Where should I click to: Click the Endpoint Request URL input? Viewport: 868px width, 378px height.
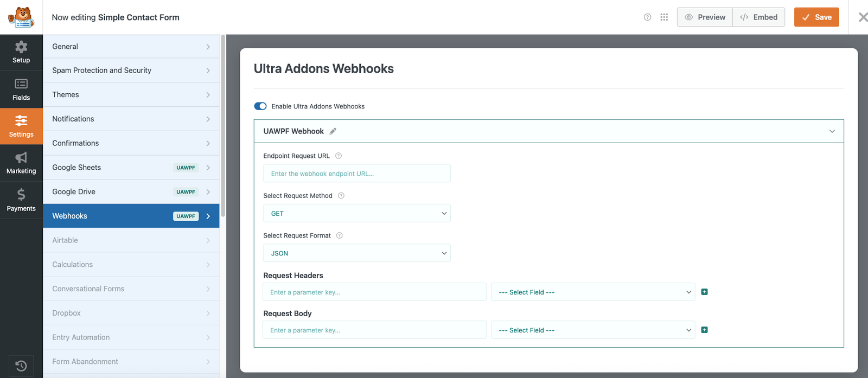[356, 174]
